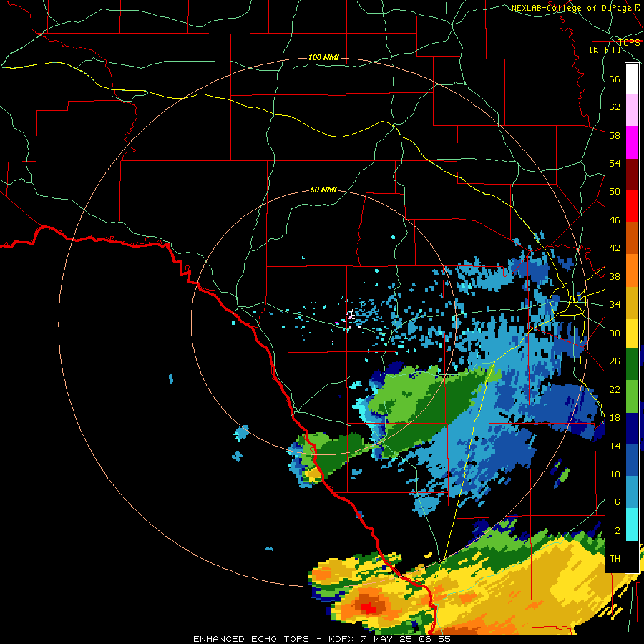Select the yellow legend swatch

click(x=632, y=333)
